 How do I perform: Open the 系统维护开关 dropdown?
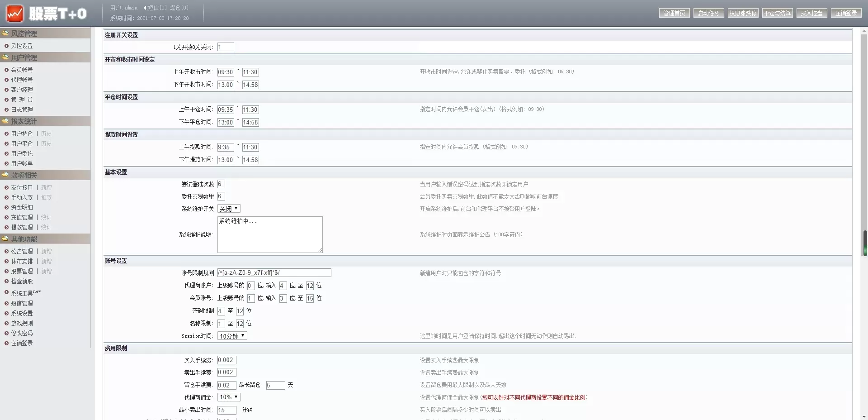tap(229, 209)
